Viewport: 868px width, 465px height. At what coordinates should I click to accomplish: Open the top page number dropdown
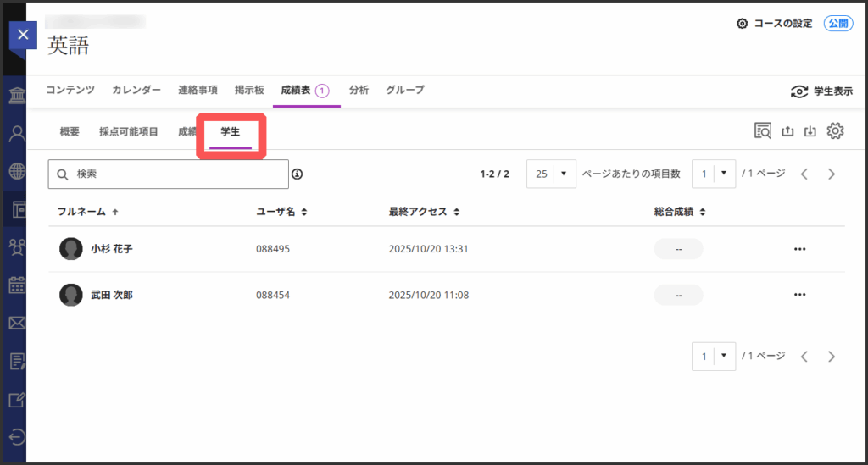click(x=712, y=174)
